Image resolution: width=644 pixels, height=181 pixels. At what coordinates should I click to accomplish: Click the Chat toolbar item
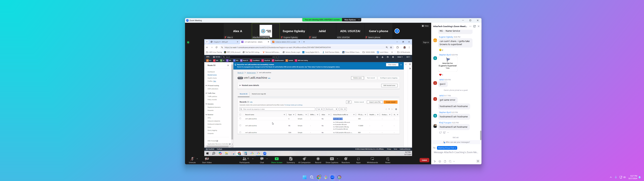tap(262, 159)
